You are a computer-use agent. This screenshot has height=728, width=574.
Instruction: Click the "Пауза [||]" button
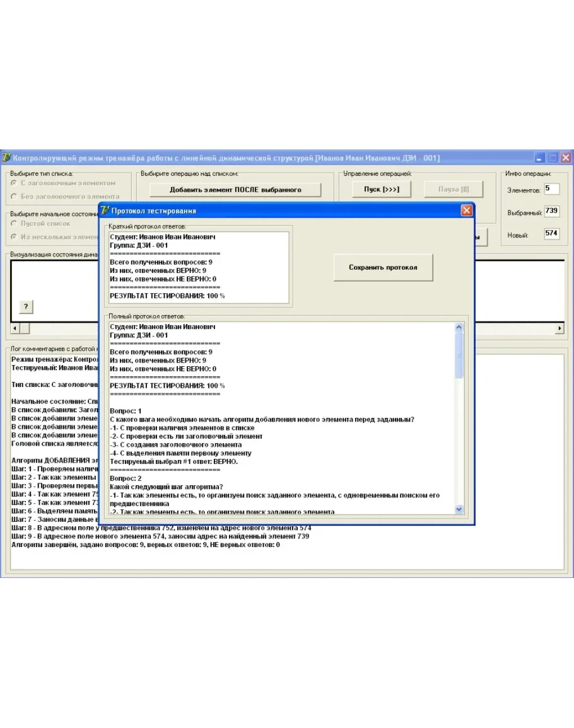(453, 189)
